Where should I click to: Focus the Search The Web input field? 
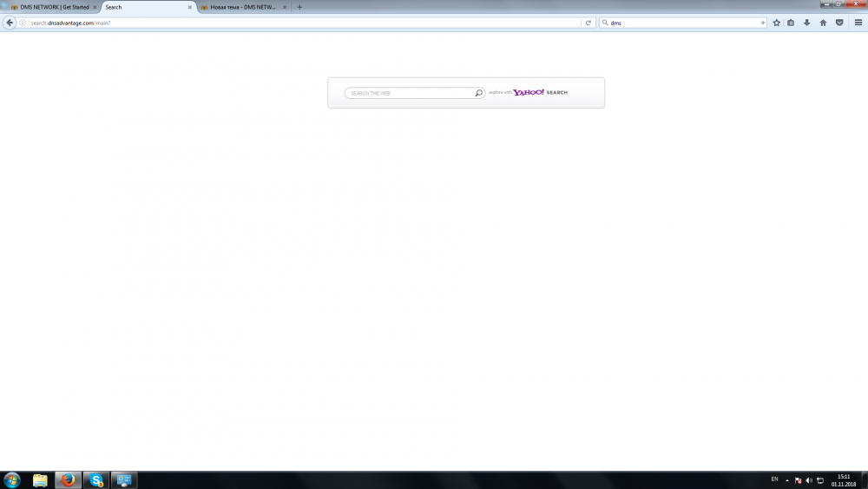(410, 93)
